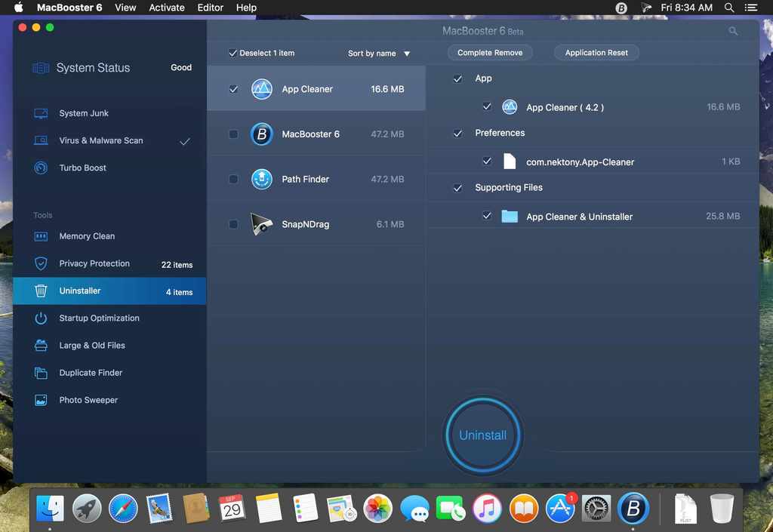The height and width of the screenshot is (532, 773).
Task: Toggle the Deselect 1 item checkbox
Action: click(x=233, y=53)
